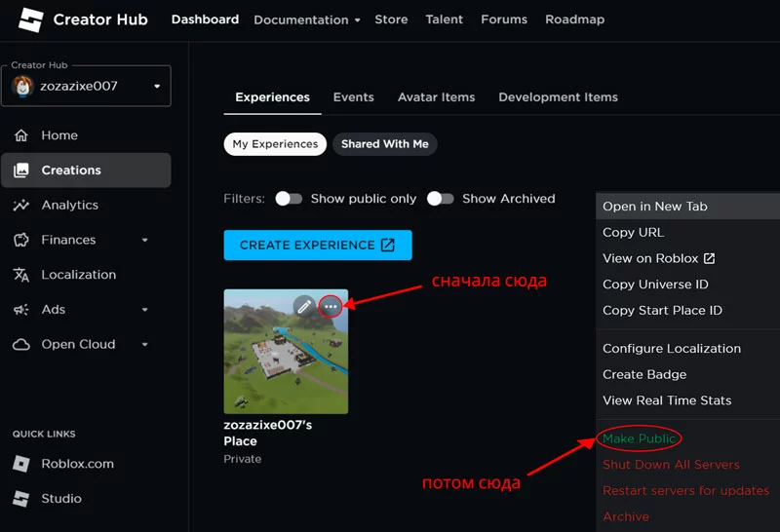780x532 pixels.
Task: Click the Creator Hub title text
Action: [100, 19]
